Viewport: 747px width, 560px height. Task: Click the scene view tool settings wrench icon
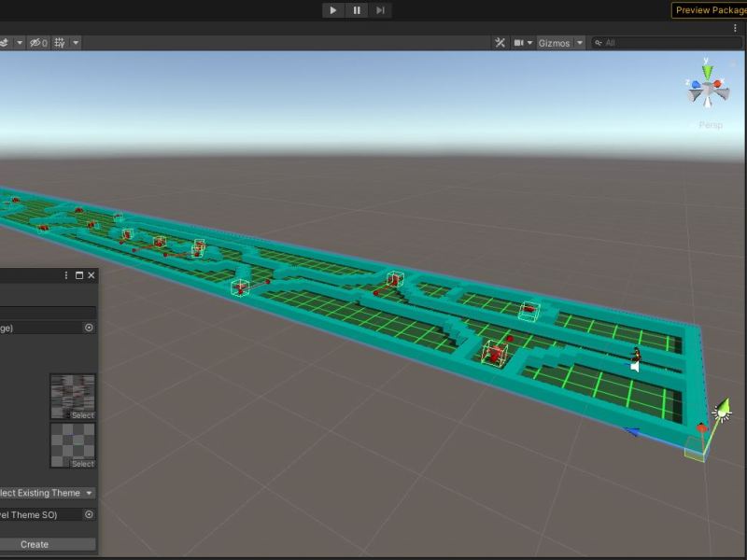[x=500, y=42]
